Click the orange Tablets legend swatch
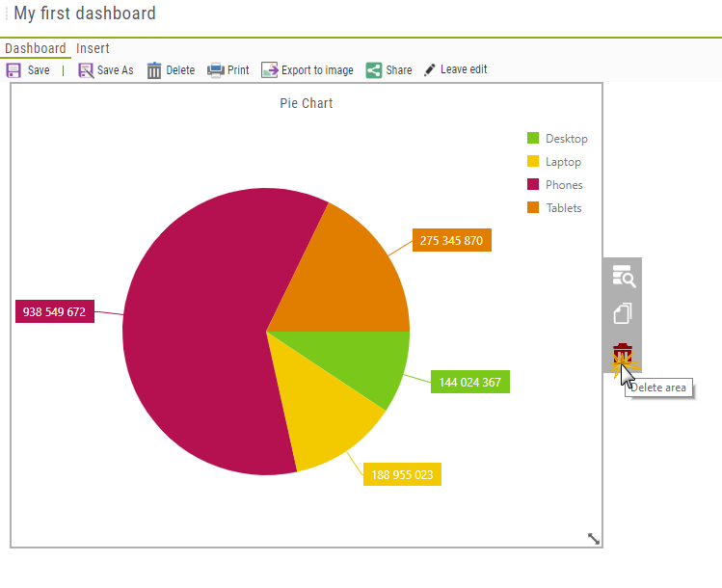The width and height of the screenshot is (722, 588). click(533, 207)
